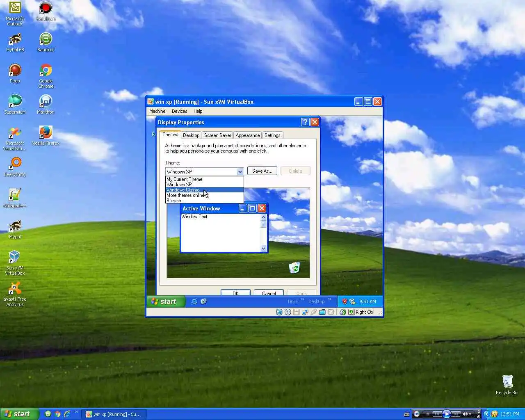Open the VirtualBox Devices menu
The image size is (525, 420).
pos(179,111)
